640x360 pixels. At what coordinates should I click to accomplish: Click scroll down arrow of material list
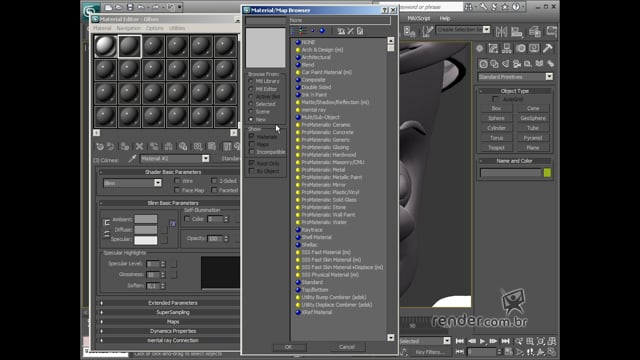tap(391, 338)
